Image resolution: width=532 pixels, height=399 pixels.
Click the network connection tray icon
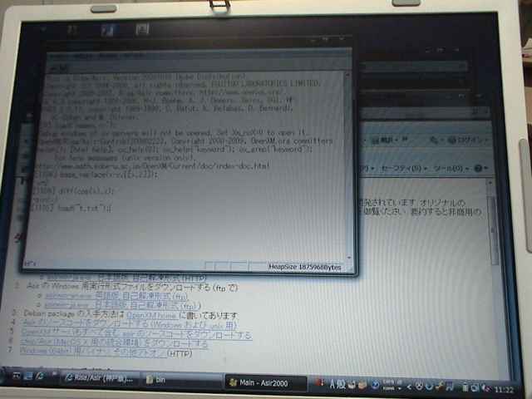tap(475, 387)
